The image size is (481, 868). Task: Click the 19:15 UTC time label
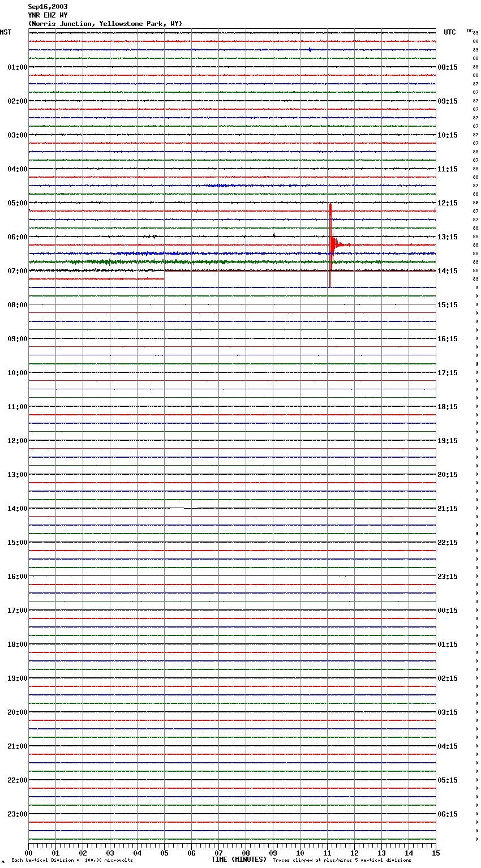(x=448, y=441)
